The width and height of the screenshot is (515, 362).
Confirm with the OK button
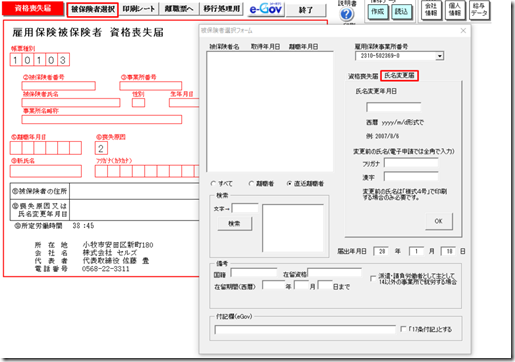pos(439,221)
